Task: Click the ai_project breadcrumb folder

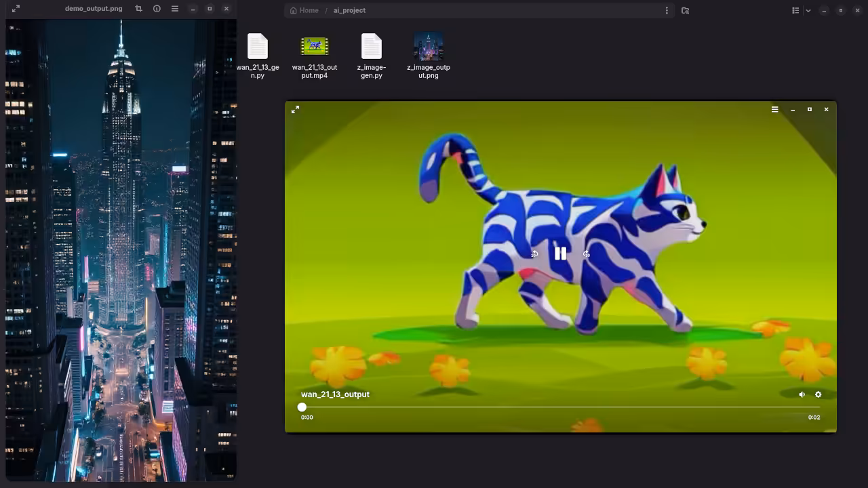Action: pos(349,10)
